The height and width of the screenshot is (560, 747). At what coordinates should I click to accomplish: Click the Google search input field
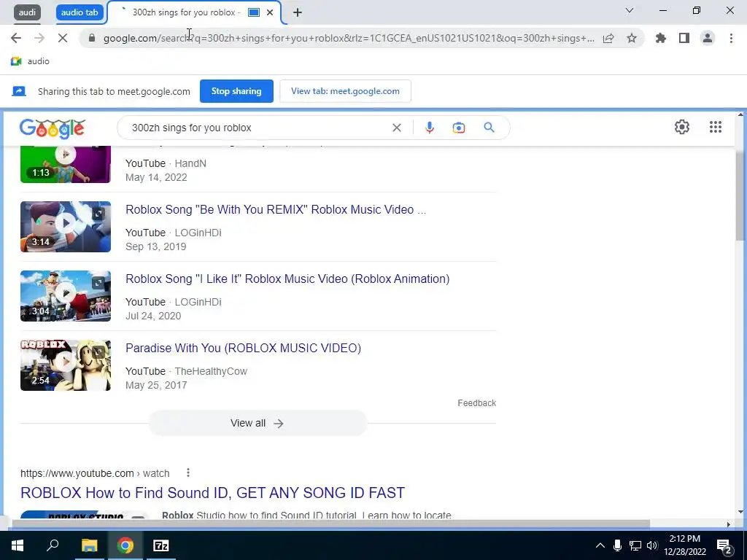[x=258, y=128]
